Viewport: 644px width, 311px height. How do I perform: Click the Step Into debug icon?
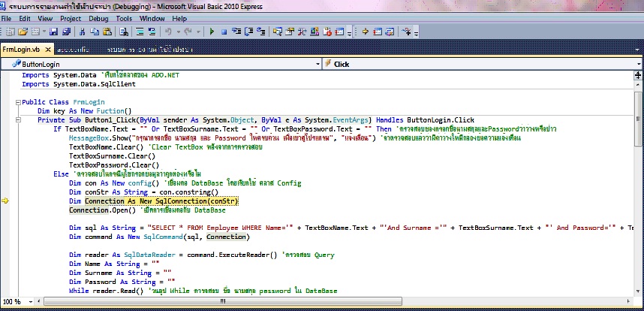[x=236, y=32]
